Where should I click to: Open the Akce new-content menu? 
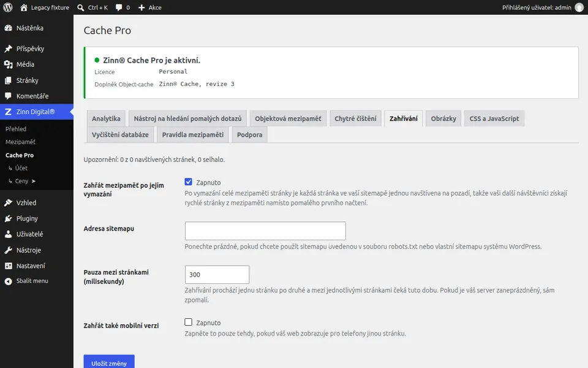coord(149,7)
